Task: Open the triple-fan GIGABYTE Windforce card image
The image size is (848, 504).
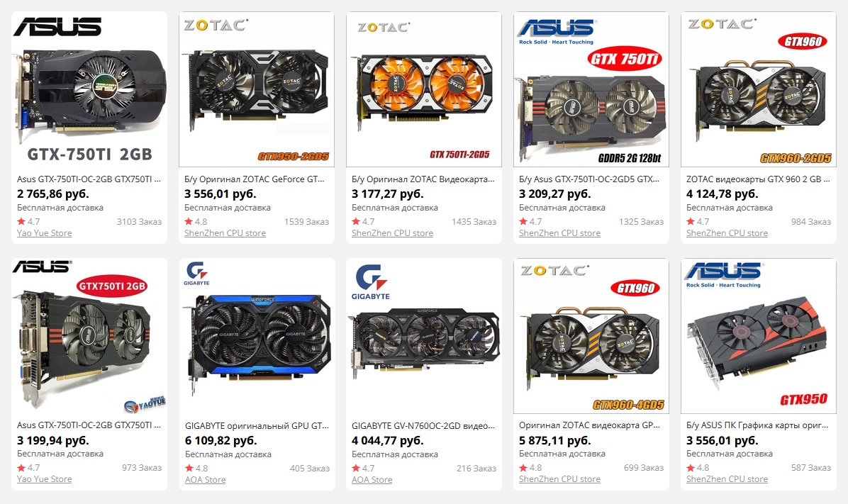Action: (x=424, y=336)
